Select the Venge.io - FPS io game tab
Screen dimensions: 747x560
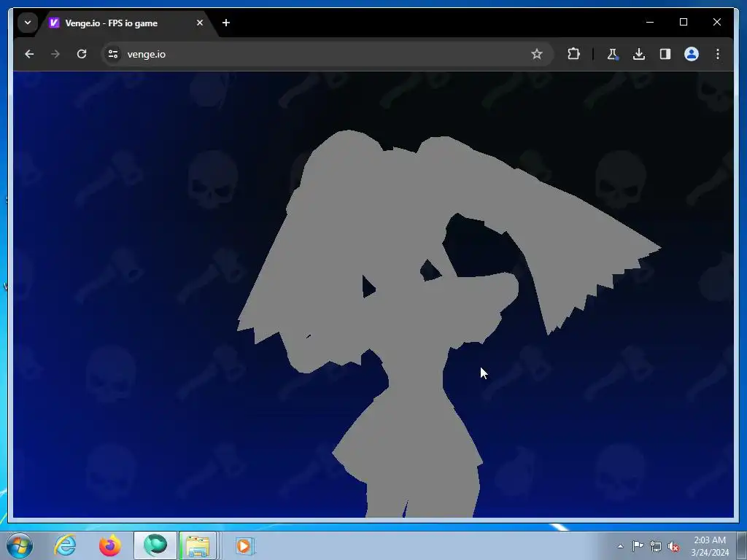click(128, 23)
